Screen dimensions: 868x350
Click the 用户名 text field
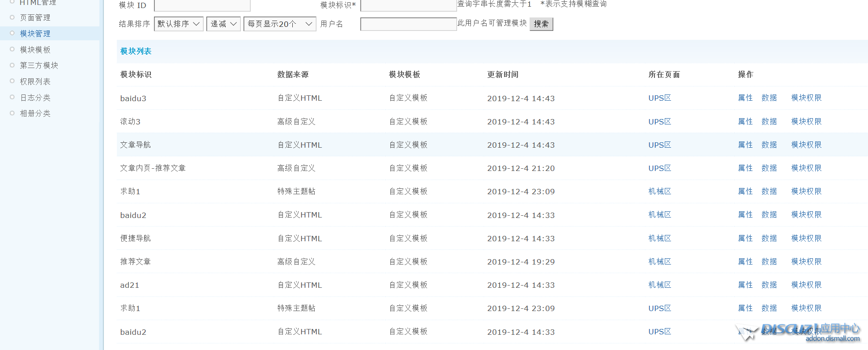[408, 24]
